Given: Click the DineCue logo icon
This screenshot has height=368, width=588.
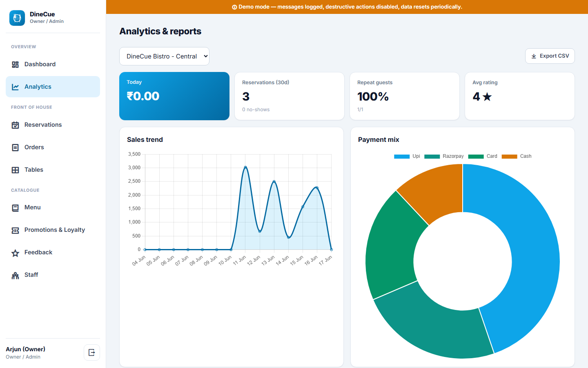Looking at the screenshot, I should (17, 18).
